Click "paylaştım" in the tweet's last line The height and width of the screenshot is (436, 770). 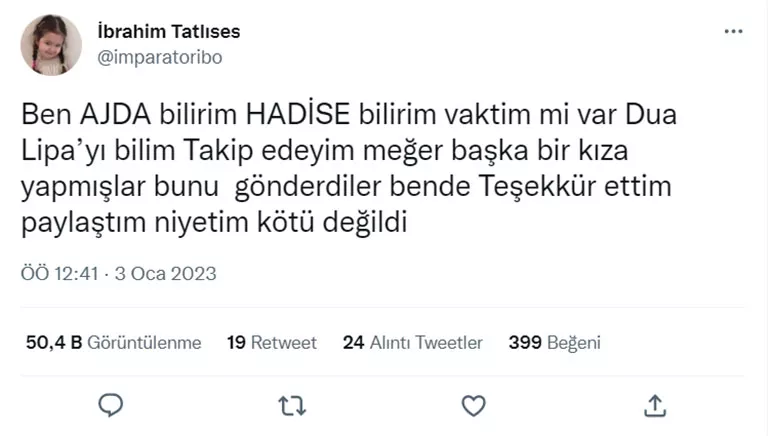[77, 222]
